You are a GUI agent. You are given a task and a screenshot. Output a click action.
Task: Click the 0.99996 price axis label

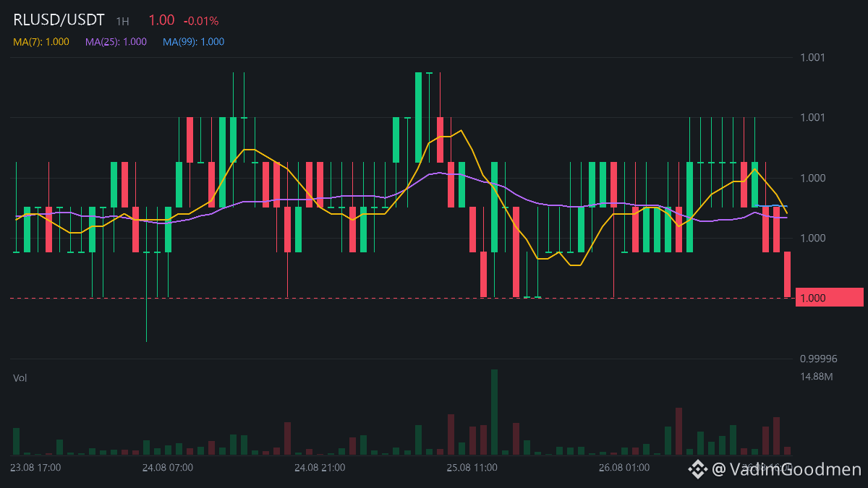pyautogui.click(x=818, y=359)
